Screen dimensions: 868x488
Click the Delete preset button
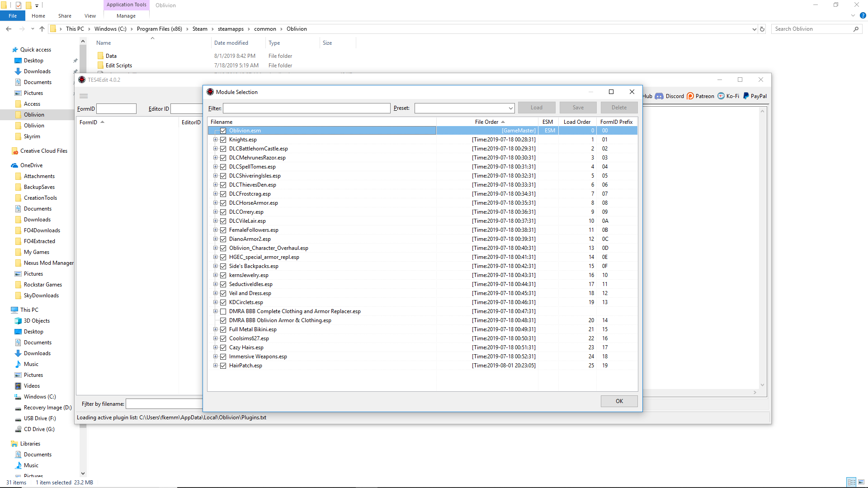619,108
